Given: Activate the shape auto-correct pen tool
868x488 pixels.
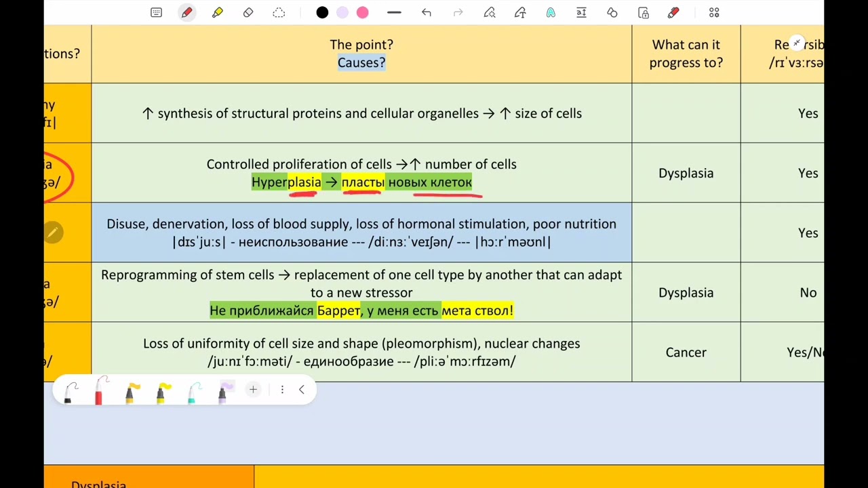Looking at the screenshot, I should coord(490,13).
